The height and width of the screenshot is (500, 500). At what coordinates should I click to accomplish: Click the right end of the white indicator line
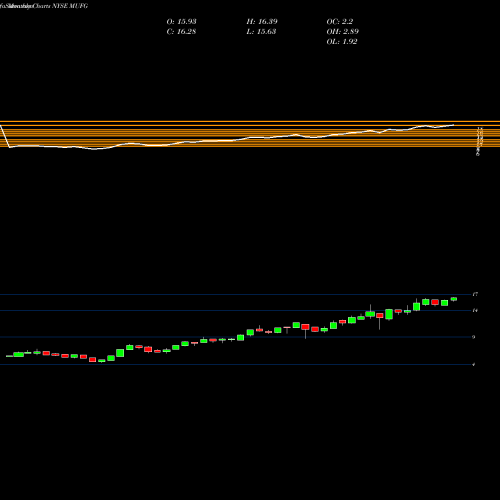453,125
